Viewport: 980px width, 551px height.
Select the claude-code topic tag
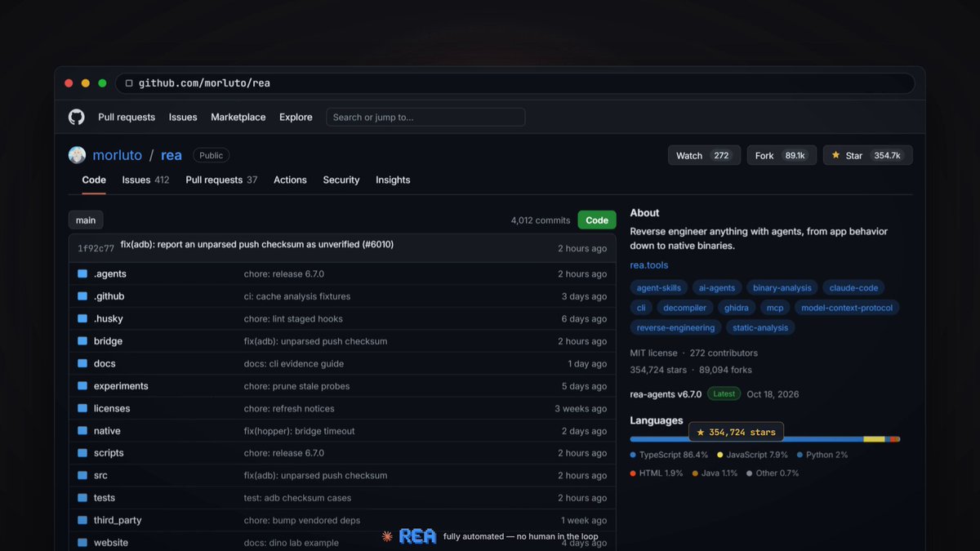coord(853,287)
